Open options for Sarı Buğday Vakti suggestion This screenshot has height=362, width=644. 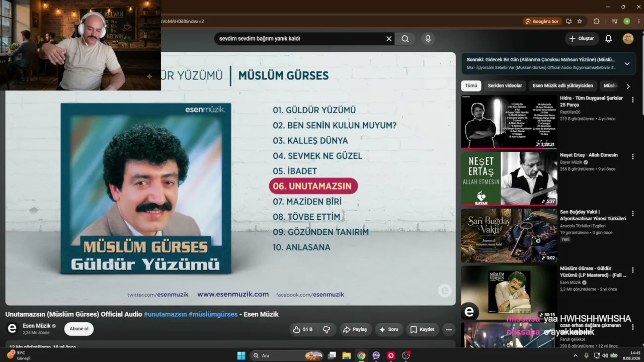pyautogui.click(x=632, y=213)
